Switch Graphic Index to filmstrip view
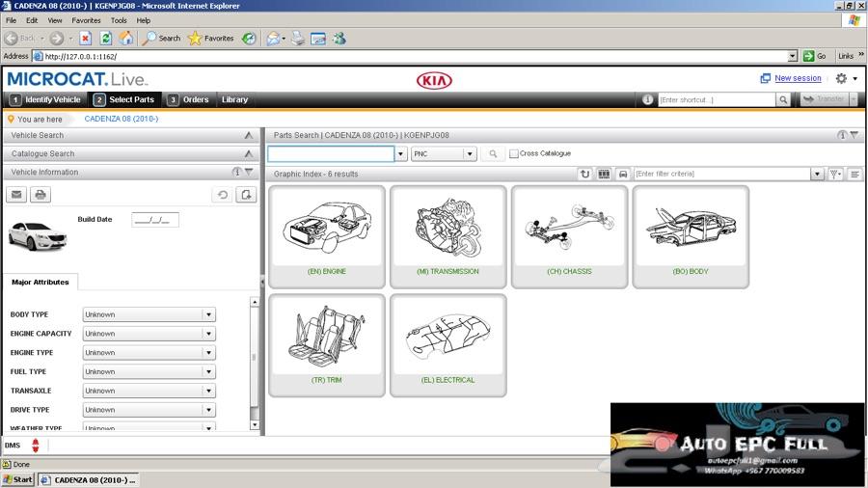 (x=604, y=174)
